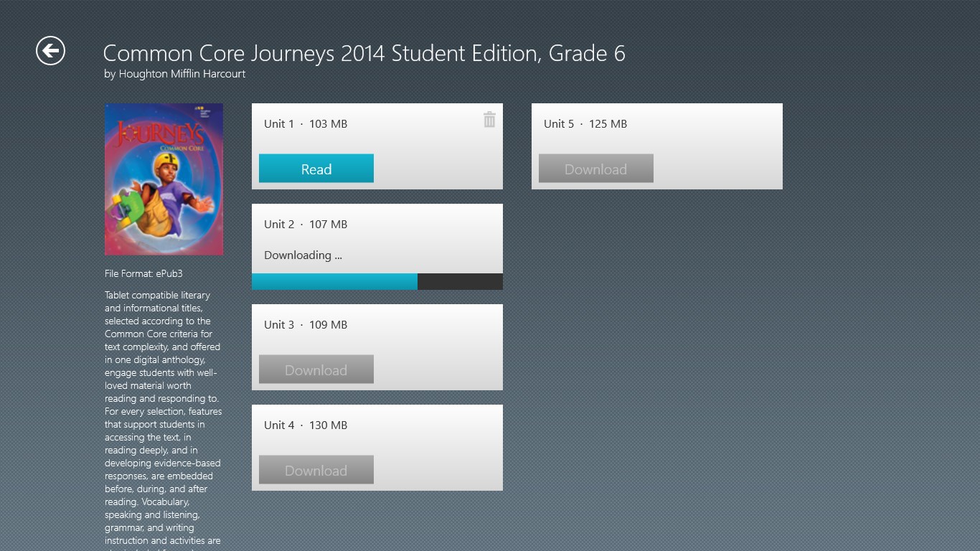Screen dimensions: 980x551
Task: Open Unit 1 with the Read button
Action: 316,169
